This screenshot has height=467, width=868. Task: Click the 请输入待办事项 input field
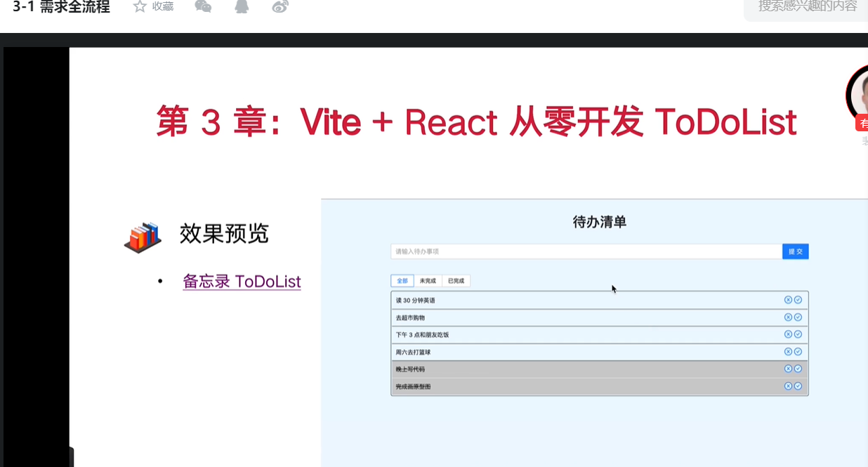pyautogui.click(x=586, y=251)
